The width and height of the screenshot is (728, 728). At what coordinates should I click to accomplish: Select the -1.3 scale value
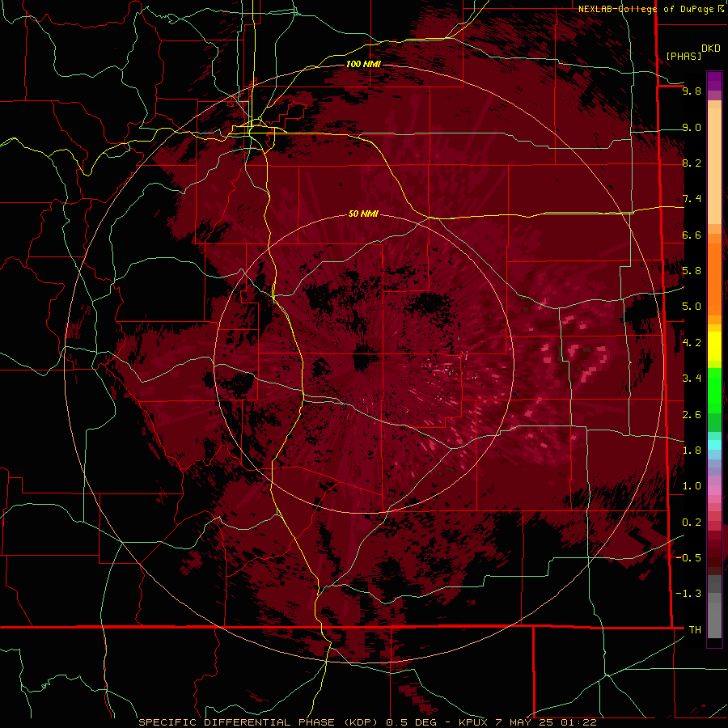click(688, 594)
